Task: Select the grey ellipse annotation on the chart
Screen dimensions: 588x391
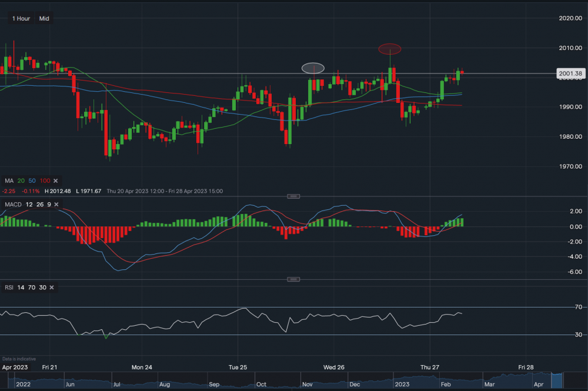Action: (314, 68)
